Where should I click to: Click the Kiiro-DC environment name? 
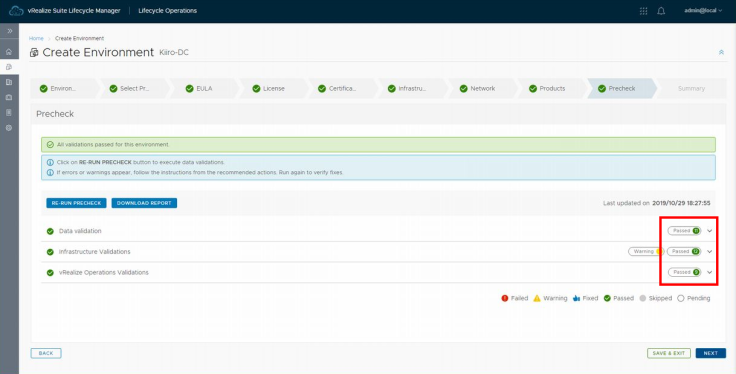(x=174, y=53)
